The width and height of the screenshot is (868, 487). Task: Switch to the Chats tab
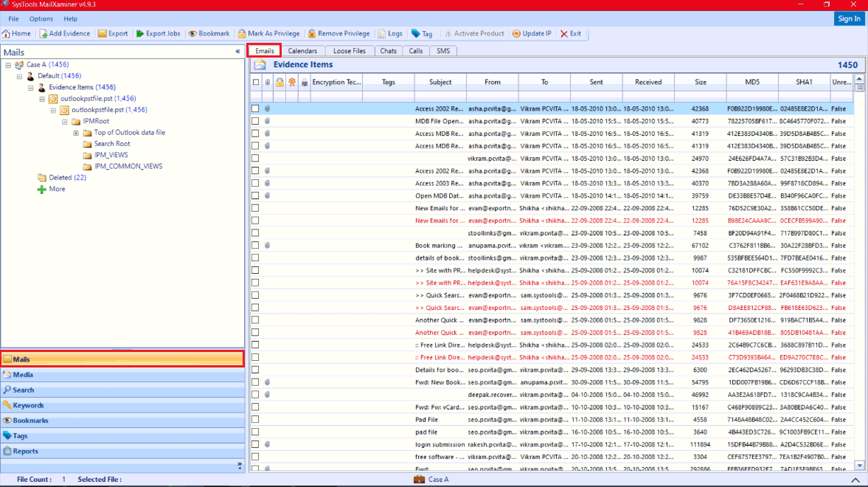388,51
